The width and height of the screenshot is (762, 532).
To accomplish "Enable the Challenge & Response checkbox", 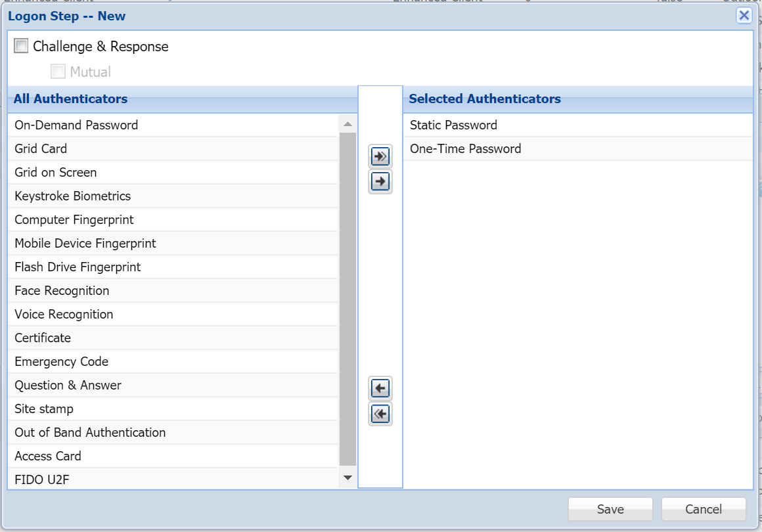I will [22, 46].
